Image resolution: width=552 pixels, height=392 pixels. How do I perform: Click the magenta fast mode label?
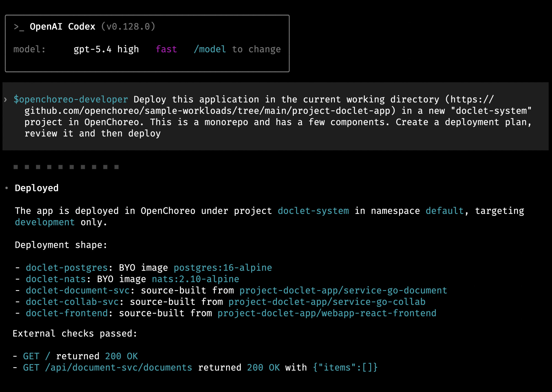pyautogui.click(x=166, y=49)
